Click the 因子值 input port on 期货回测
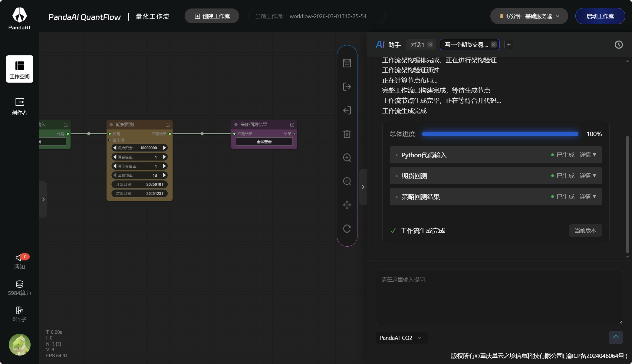632x364 pixels. coord(110,140)
